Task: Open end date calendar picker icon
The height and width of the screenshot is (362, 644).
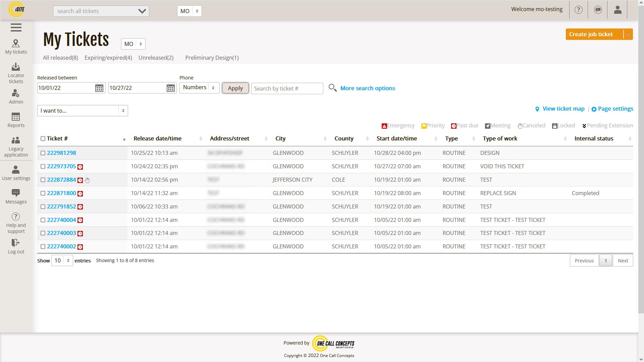Action: point(170,88)
